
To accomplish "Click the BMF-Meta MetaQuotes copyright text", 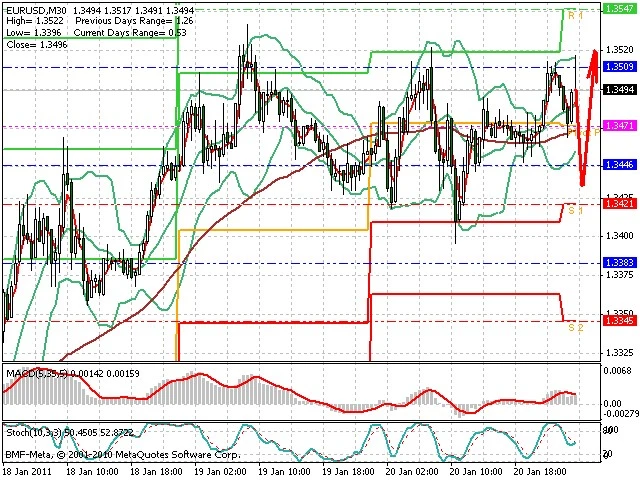I will coord(123,454).
